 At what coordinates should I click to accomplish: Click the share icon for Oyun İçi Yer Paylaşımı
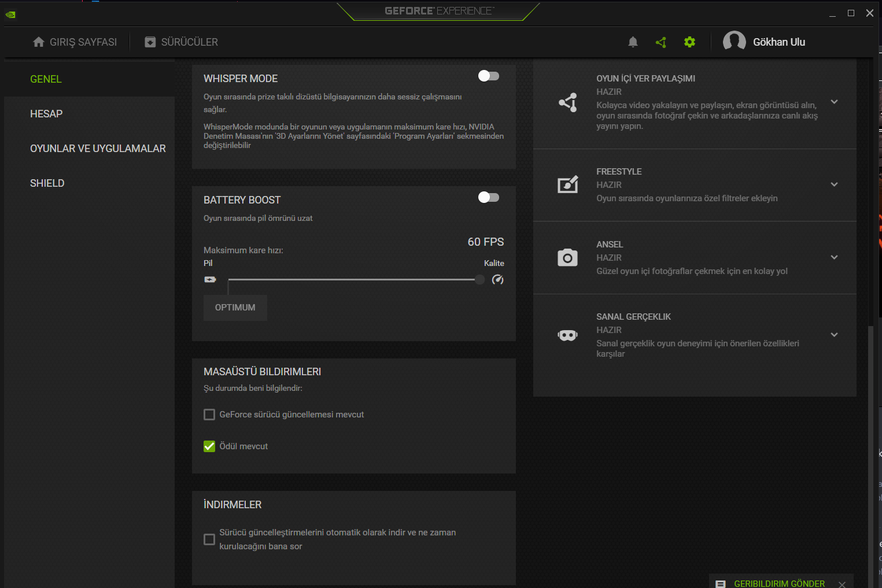567,102
